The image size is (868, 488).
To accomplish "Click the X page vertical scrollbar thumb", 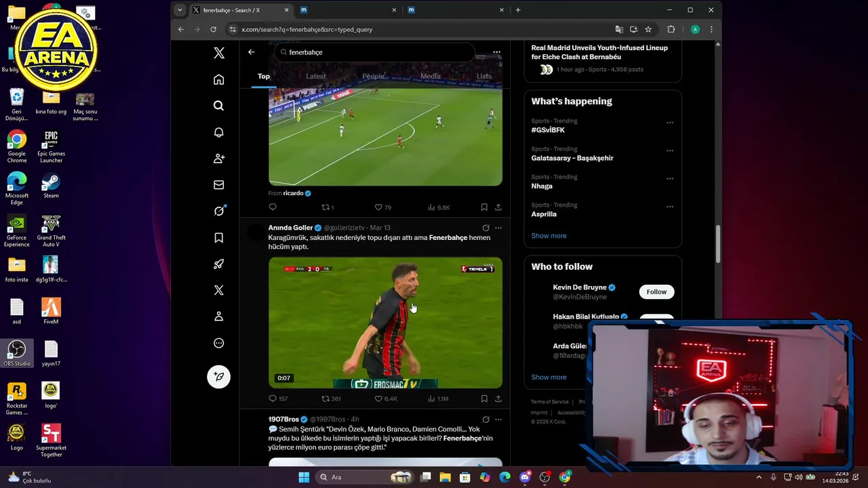I will [x=718, y=243].
